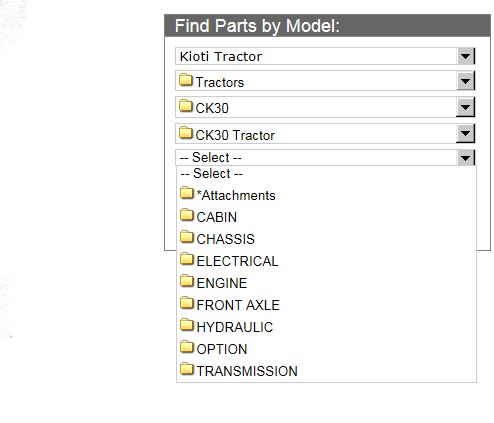
Task: Open the CK30 model dropdown arrow
Action: pos(466,107)
